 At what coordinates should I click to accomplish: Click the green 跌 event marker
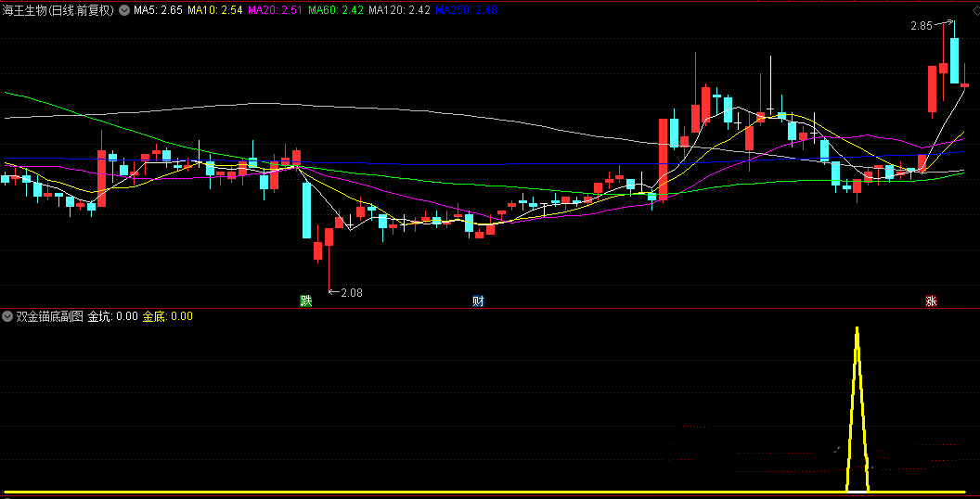tap(305, 301)
